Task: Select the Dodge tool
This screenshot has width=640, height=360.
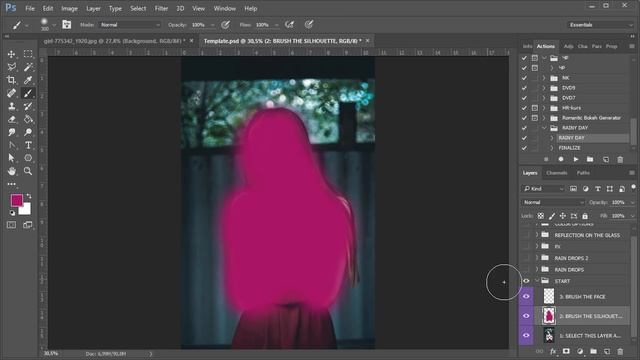Action: [x=28, y=132]
